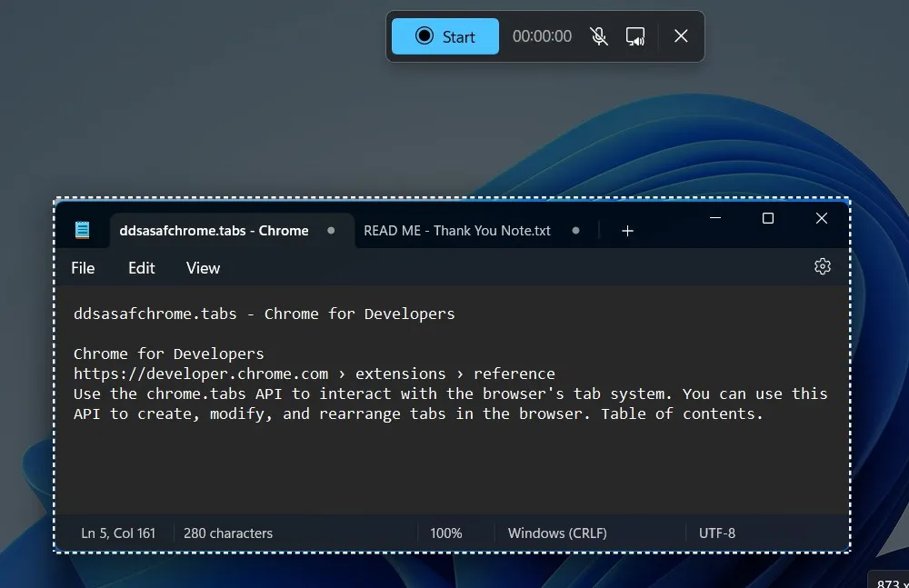Click the 280 characters counter in the status bar
Viewport: 909px width, 588px height.
pyautogui.click(x=227, y=533)
